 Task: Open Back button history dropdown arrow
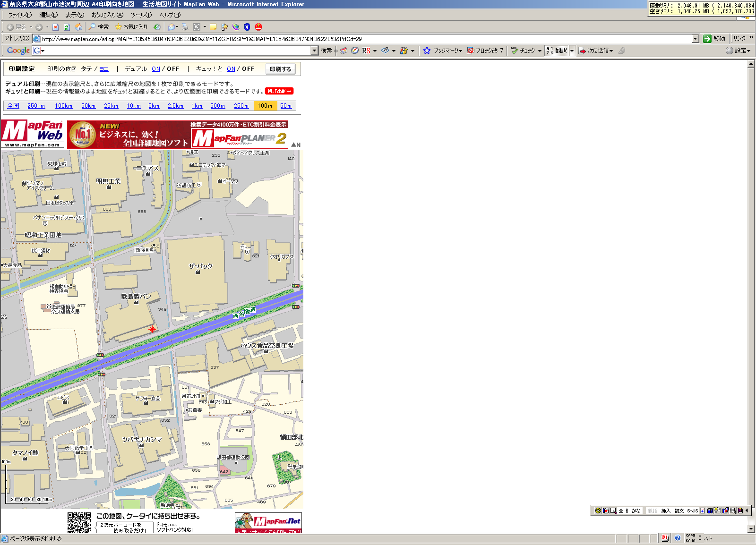point(31,27)
